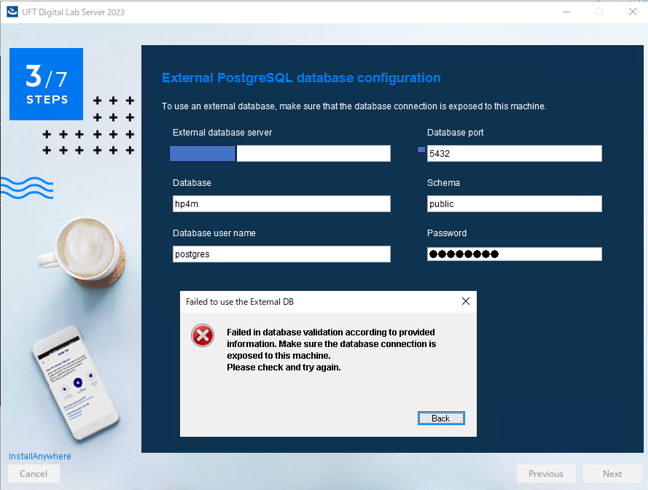Click the External database server field
This screenshot has width=648, height=490.
pos(280,153)
